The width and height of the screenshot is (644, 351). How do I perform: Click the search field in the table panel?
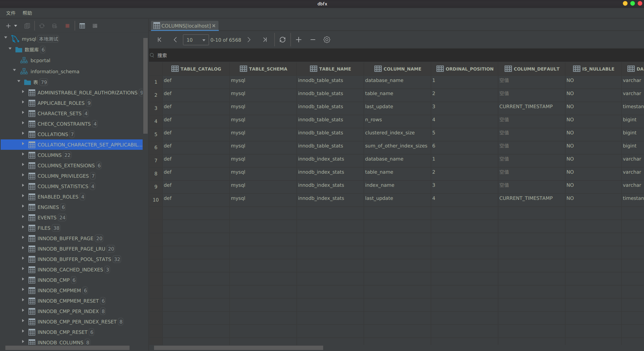tap(396, 55)
